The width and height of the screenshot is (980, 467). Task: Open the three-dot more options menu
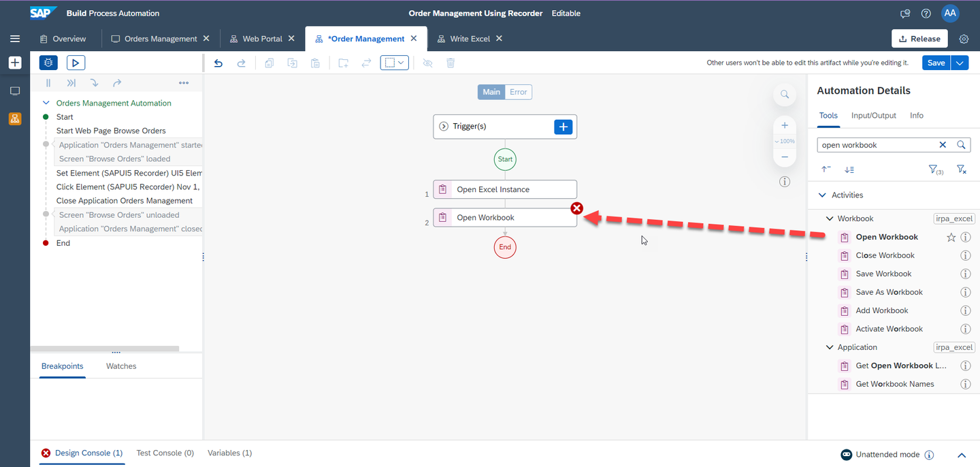tap(184, 83)
